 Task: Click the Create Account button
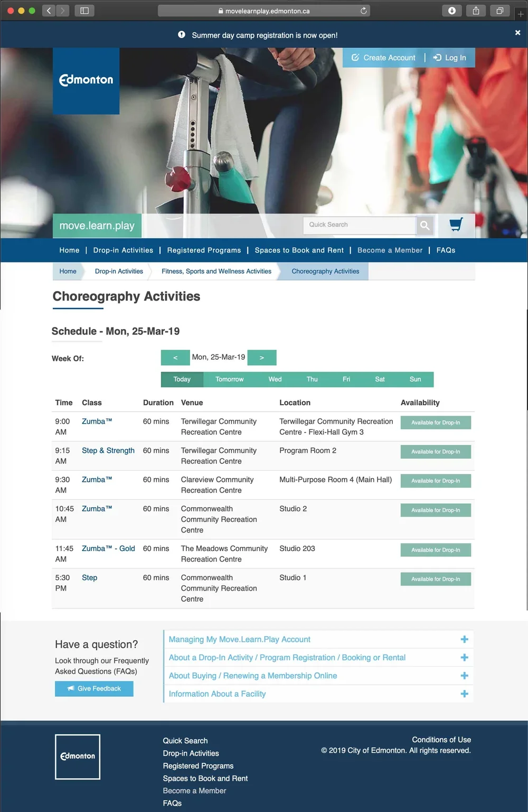pyautogui.click(x=384, y=58)
